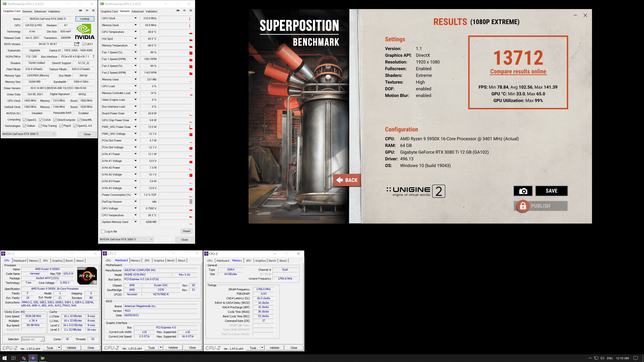This screenshot has height=362, width=644.
Task: Toggle the PhysX checkbox
Action: [61, 126]
